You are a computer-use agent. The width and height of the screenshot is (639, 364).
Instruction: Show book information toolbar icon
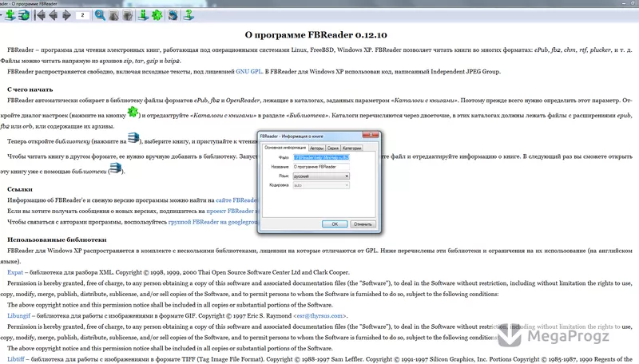tap(143, 15)
